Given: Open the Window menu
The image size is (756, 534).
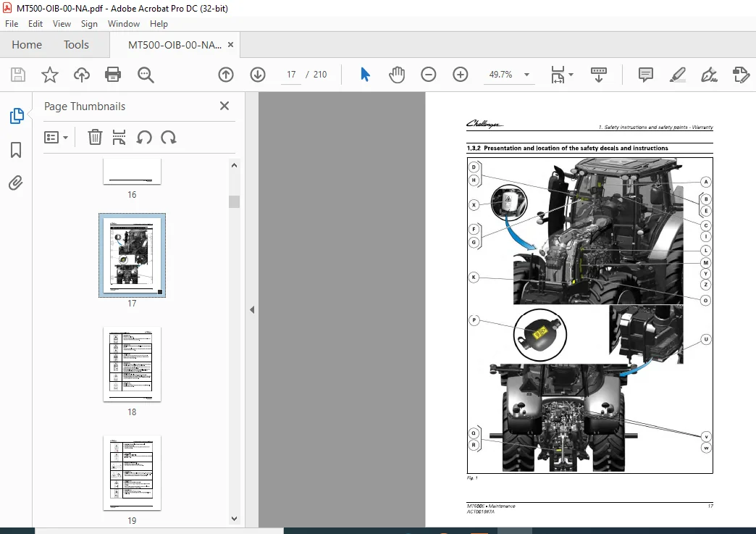Looking at the screenshot, I should 123,24.
